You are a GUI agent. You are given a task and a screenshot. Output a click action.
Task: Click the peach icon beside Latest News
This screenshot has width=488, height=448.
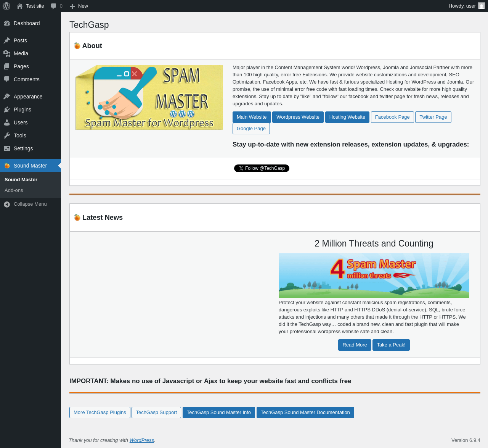pos(77,218)
